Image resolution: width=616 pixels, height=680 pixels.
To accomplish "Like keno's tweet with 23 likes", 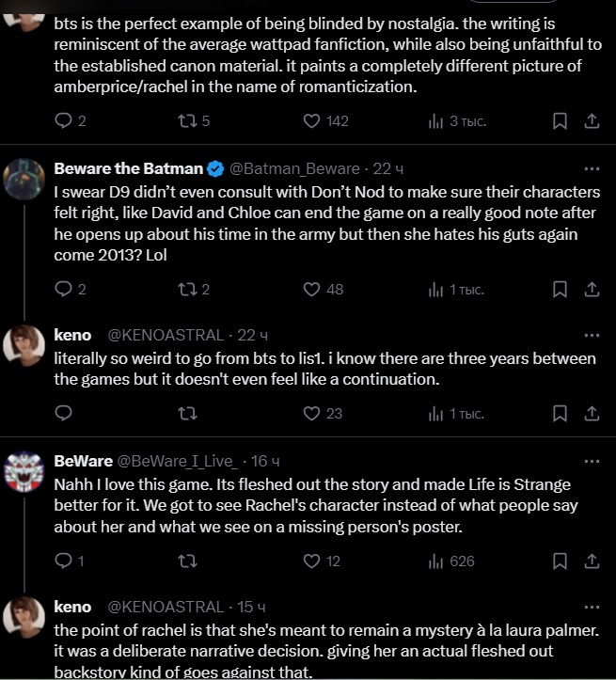I will 313,413.
